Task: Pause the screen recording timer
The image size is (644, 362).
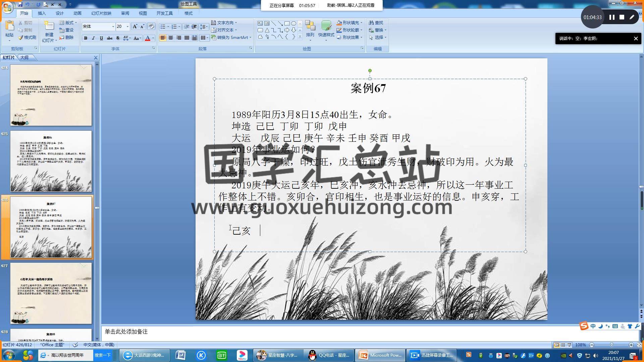Action: click(612, 17)
